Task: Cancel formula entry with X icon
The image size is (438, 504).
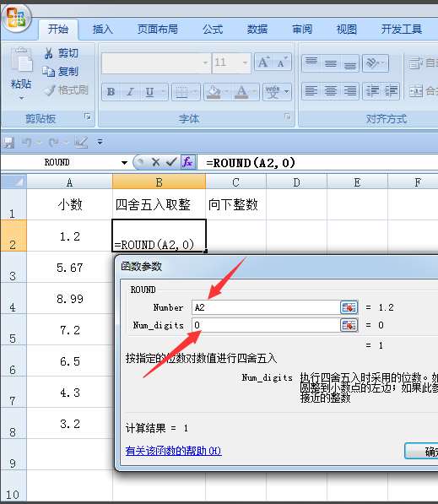Action: (155, 162)
